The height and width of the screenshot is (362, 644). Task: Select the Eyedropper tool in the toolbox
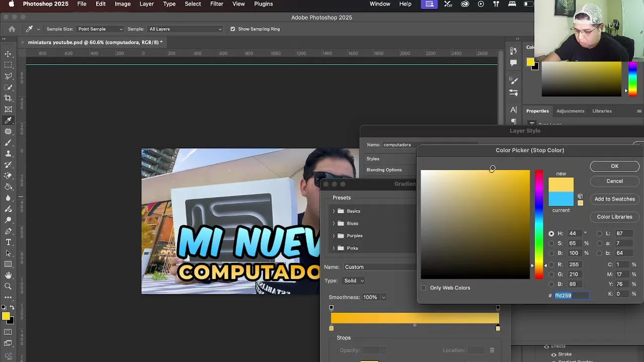8,120
